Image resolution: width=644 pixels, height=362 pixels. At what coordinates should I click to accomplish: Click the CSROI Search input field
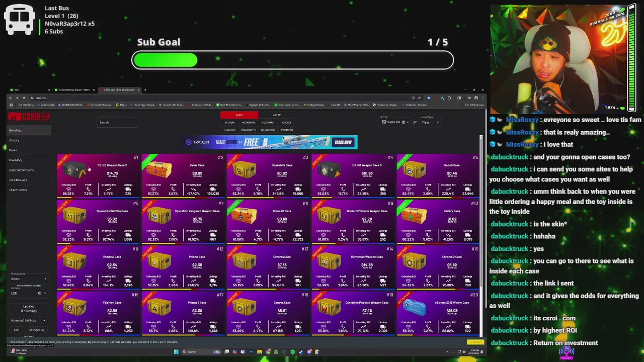point(118,122)
